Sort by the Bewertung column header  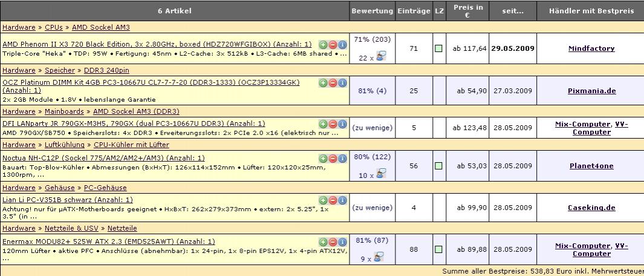point(372,11)
